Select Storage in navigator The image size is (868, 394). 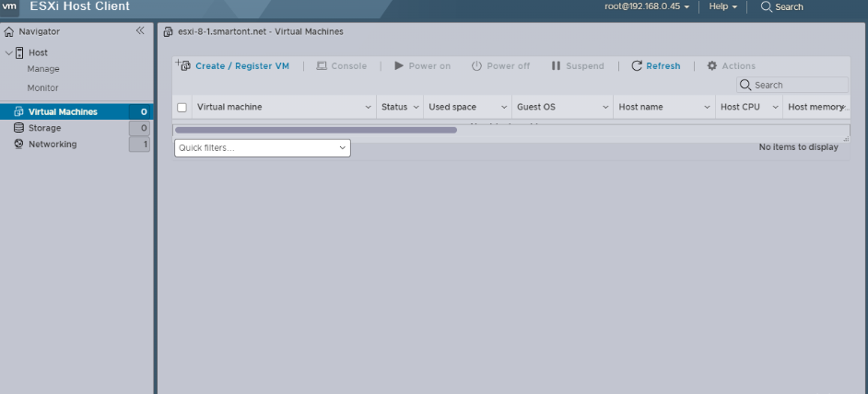click(x=45, y=128)
